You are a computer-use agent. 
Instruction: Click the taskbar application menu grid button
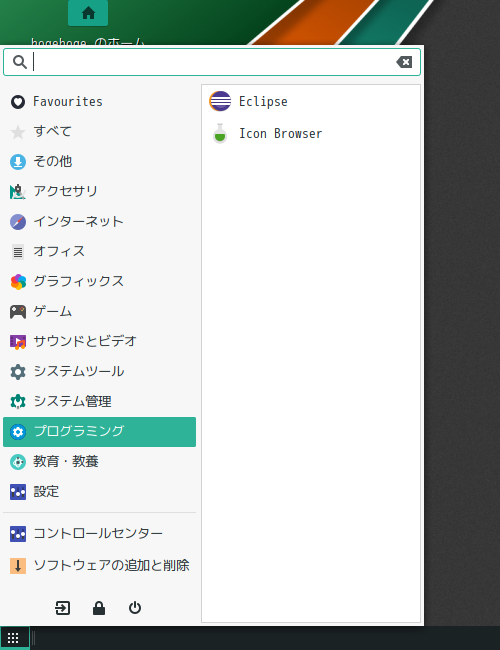tap(14, 638)
